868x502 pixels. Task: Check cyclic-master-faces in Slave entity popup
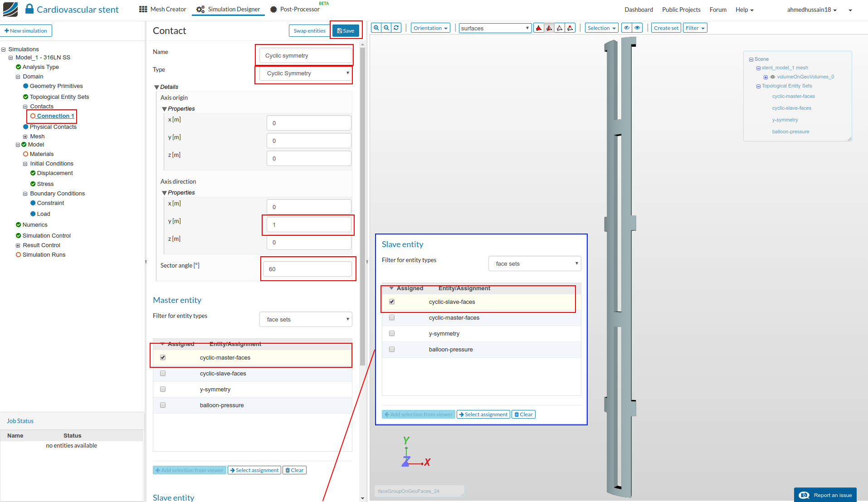pos(392,318)
